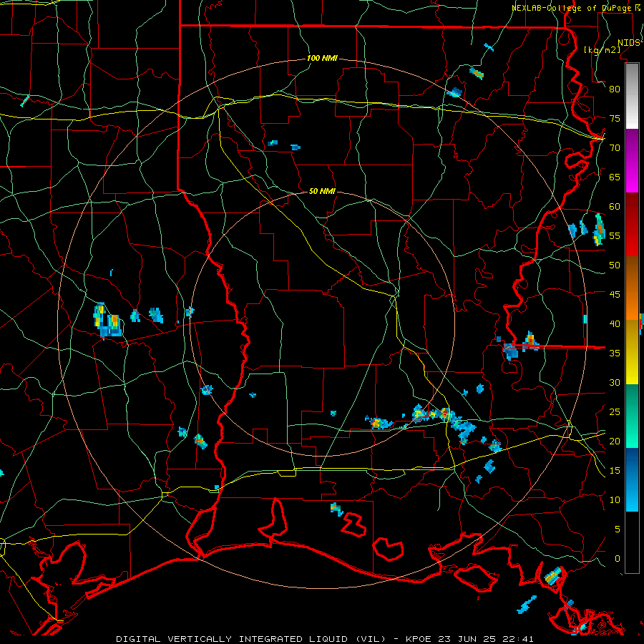
Task: Click the 75 value on the VIL scale
Action: coord(615,119)
